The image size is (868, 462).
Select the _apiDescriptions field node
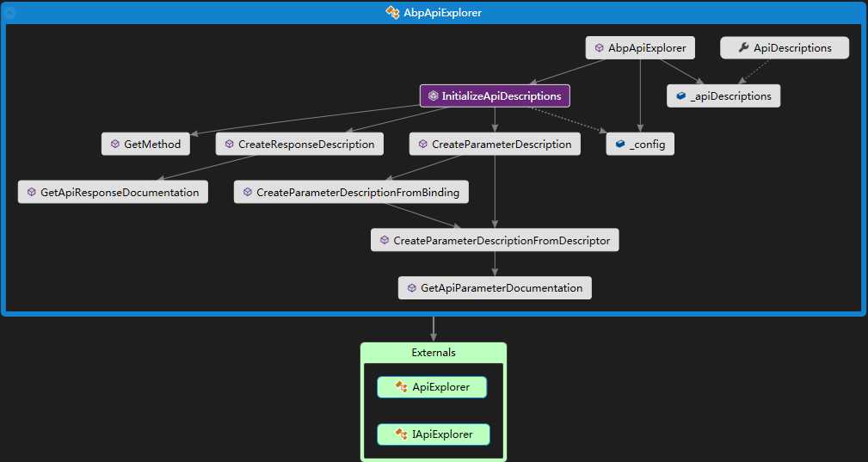[723, 96]
